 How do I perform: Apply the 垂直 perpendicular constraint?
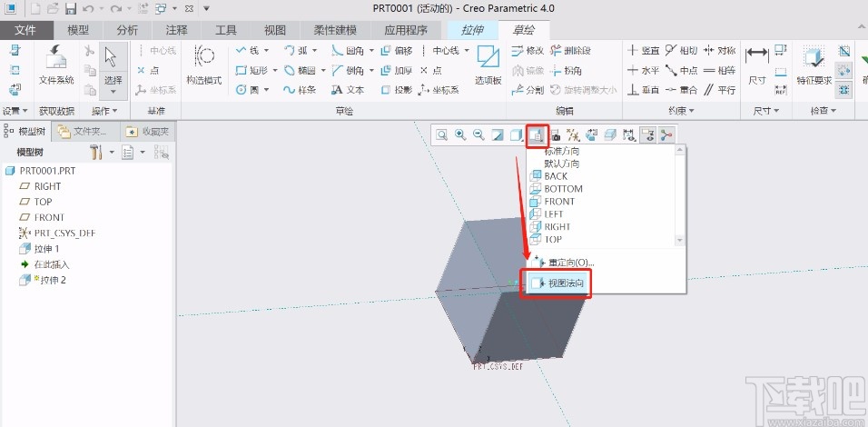click(643, 90)
